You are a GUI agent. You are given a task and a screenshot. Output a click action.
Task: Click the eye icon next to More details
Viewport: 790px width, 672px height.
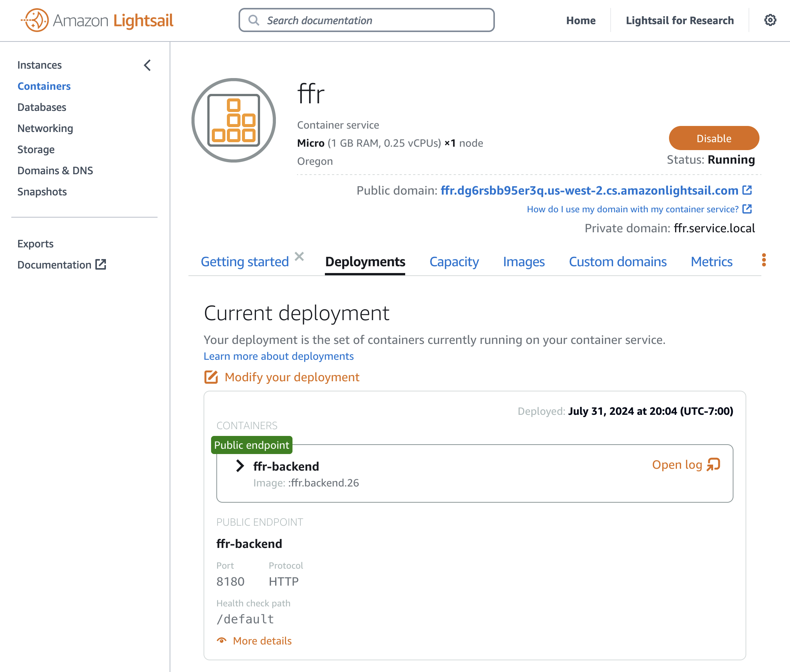pos(222,640)
